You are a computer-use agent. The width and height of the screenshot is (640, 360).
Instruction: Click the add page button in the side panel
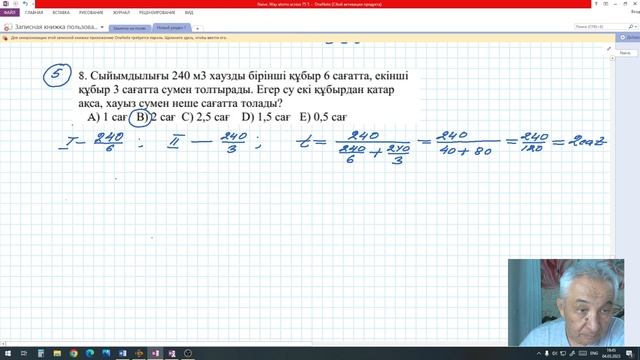point(629,37)
